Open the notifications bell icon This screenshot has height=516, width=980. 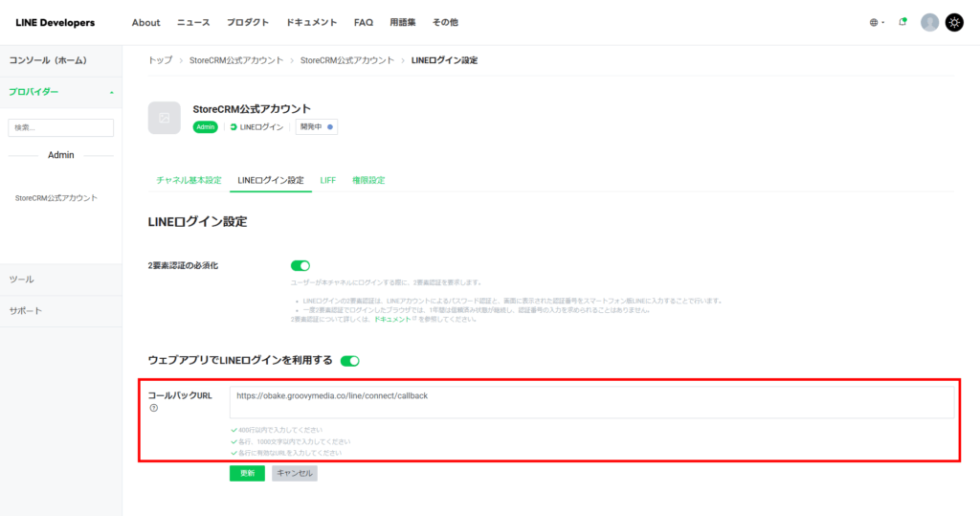[902, 22]
